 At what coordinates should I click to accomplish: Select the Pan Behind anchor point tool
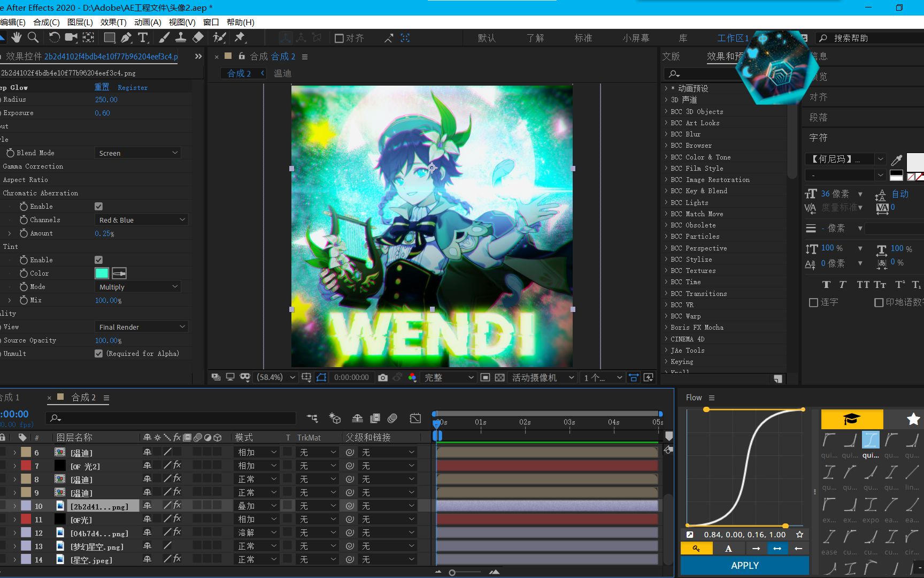pyautogui.click(x=88, y=37)
